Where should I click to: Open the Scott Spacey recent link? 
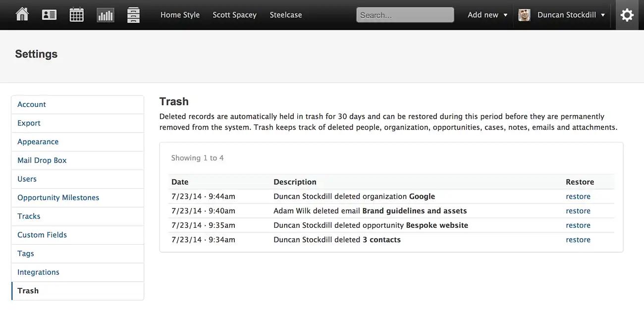coord(235,15)
